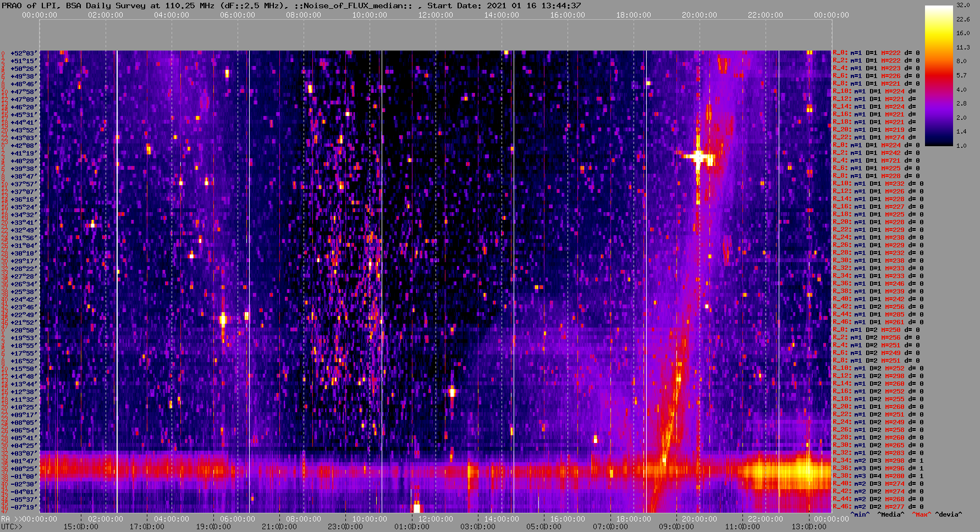Click the 5.7 value on the colorbar
This screenshot has width=980, height=532.
coord(961,75)
